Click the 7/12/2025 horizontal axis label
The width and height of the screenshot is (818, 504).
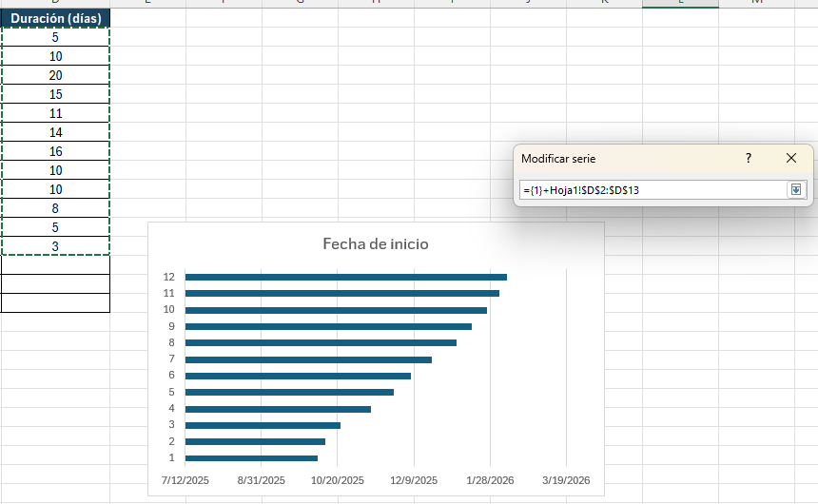[x=185, y=481]
